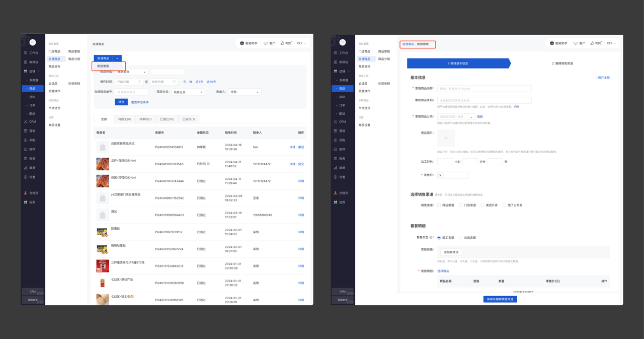Click 自建商品 breadcrumb link in right window
644x339 pixels.
(408, 44)
